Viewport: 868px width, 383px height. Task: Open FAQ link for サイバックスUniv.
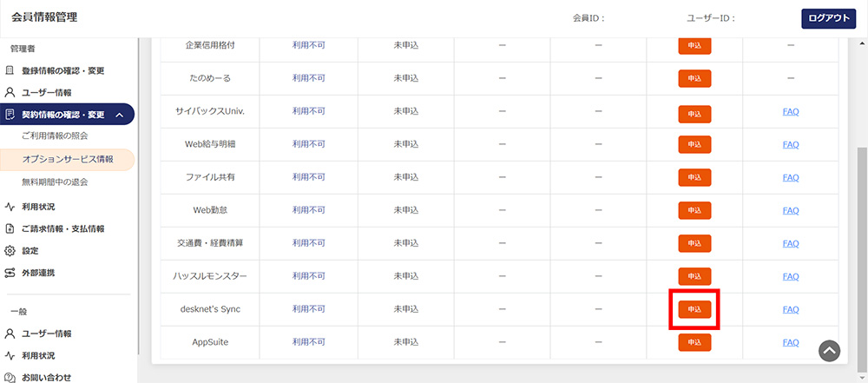[790, 111]
